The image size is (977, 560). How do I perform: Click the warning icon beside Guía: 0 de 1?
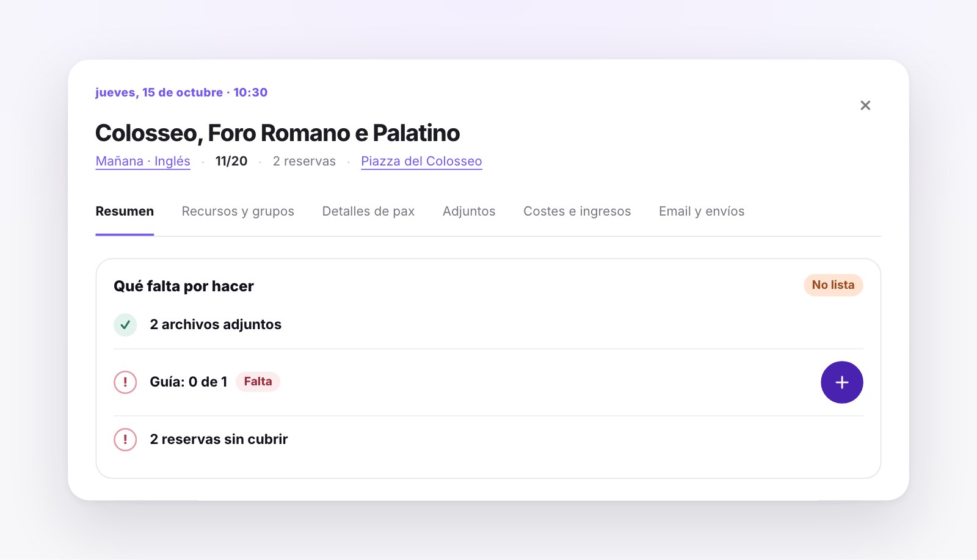tap(125, 382)
